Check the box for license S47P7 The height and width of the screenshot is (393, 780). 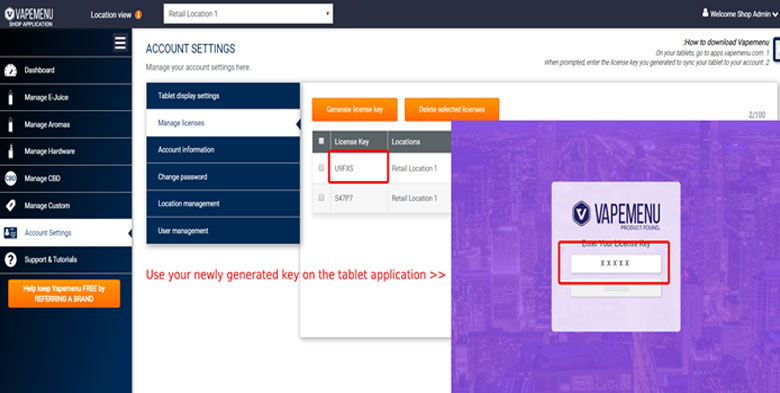point(321,198)
